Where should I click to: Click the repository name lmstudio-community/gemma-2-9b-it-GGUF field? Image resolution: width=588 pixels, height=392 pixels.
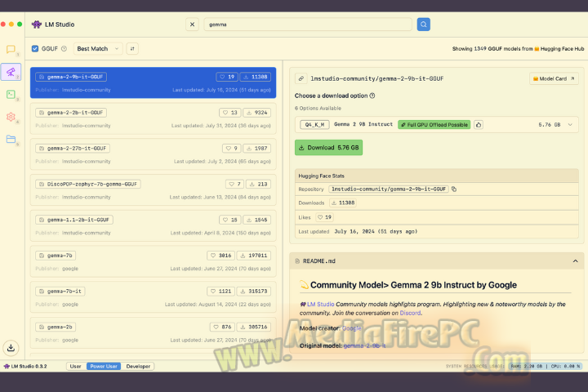(x=389, y=189)
